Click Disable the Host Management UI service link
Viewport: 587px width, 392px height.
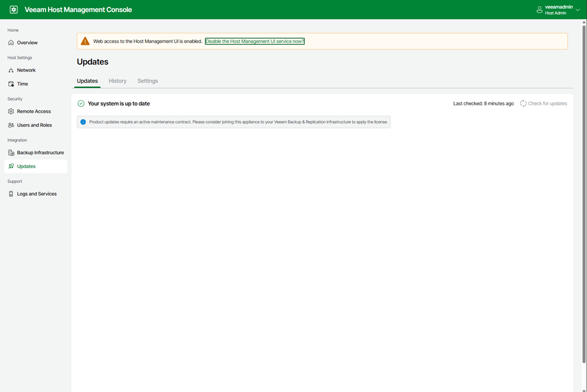click(255, 42)
